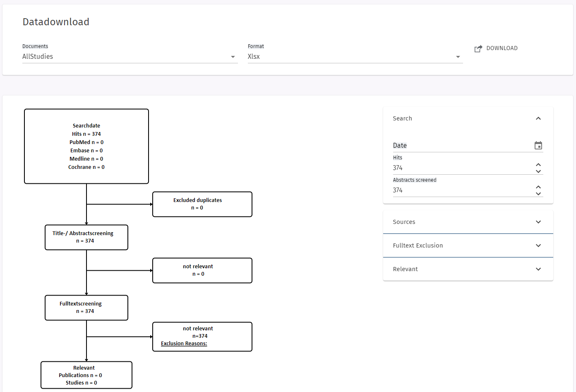
Task: Click into the Date input field
Action: click(459, 145)
